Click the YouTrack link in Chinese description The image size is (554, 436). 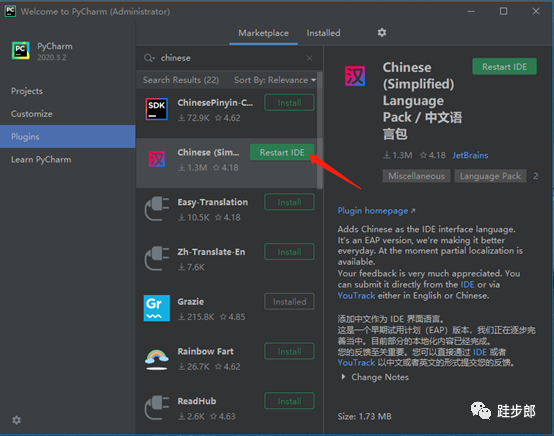pyautogui.click(x=356, y=363)
